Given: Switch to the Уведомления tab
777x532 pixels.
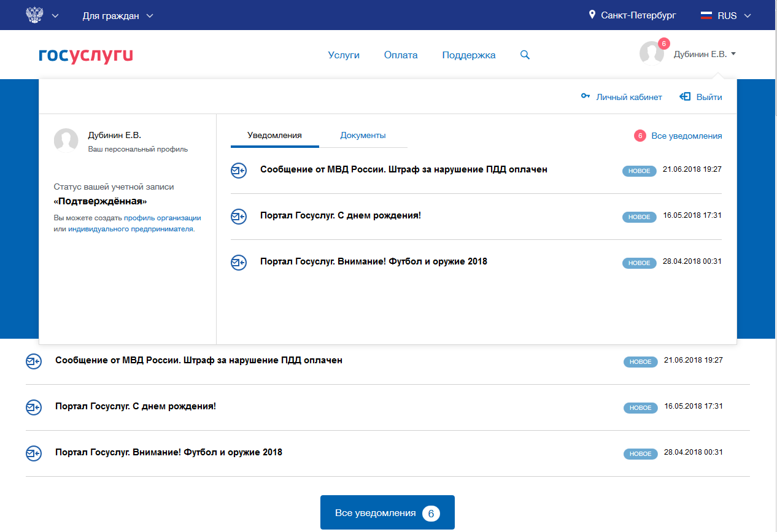Looking at the screenshot, I should pyautogui.click(x=274, y=136).
